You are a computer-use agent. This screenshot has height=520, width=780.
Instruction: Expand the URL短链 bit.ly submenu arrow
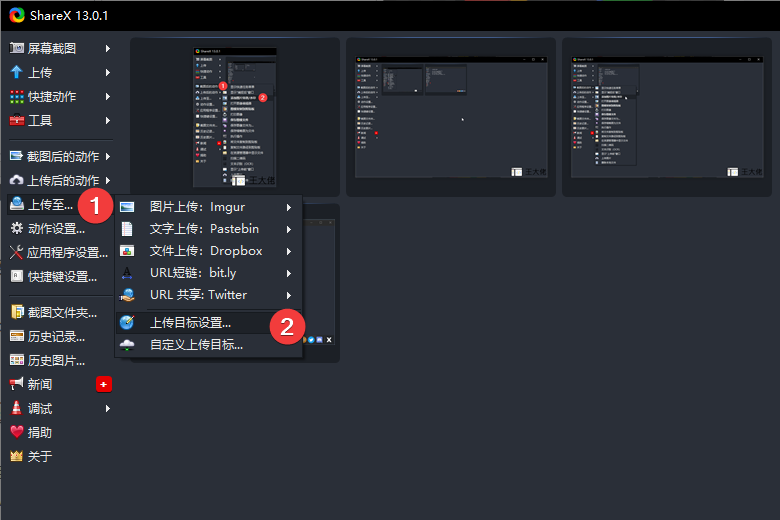(289, 273)
